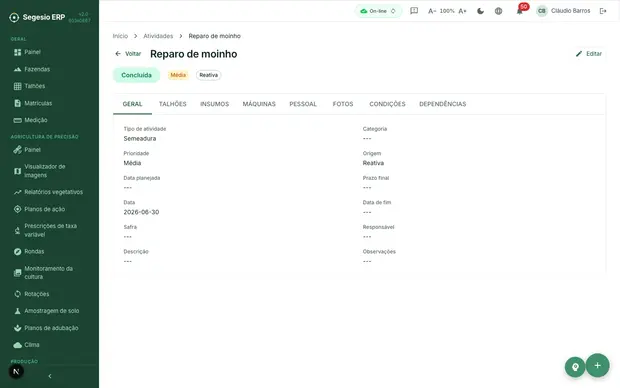Switch to the CONDIÇÕES tab
Image resolution: width=620 pixels, height=388 pixels.
pyautogui.click(x=388, y=104)
